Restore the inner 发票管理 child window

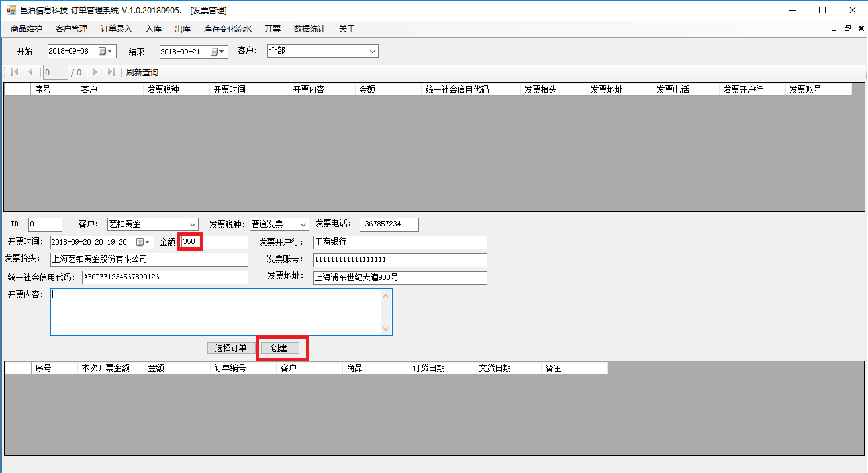click(847, 28)
